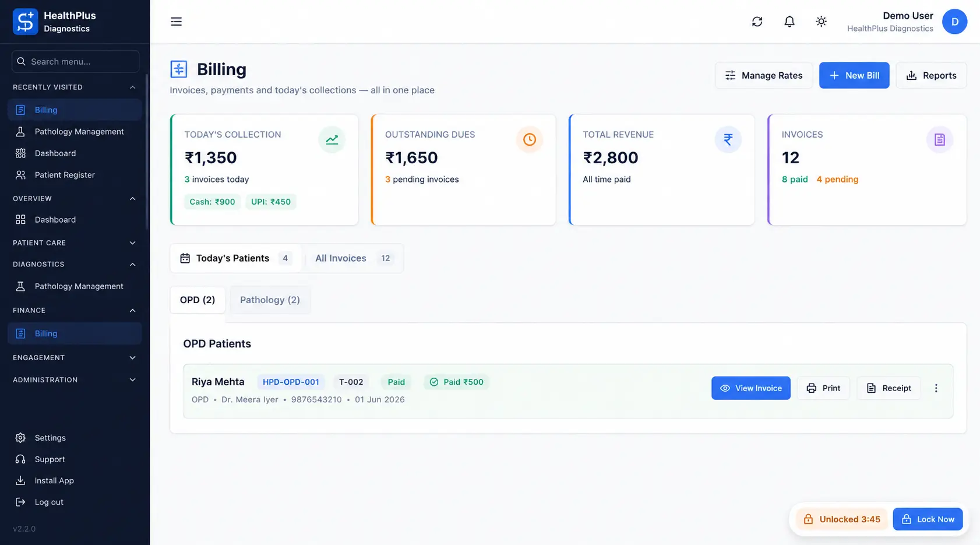This screenshot has height=545, width=980.
Task: Open Patient Register from Recently Visited
Action: 75,175
